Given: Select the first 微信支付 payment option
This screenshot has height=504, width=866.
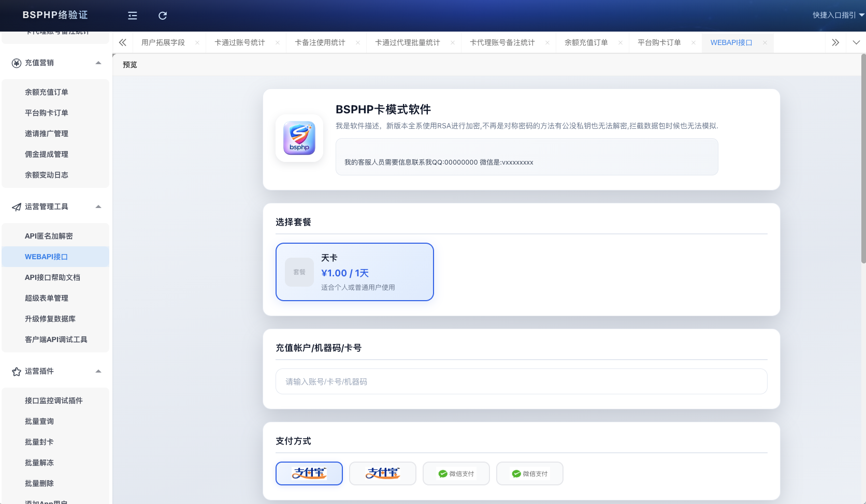Looking at the screenshot, I should pyautogui.click(x=456, y=473).
